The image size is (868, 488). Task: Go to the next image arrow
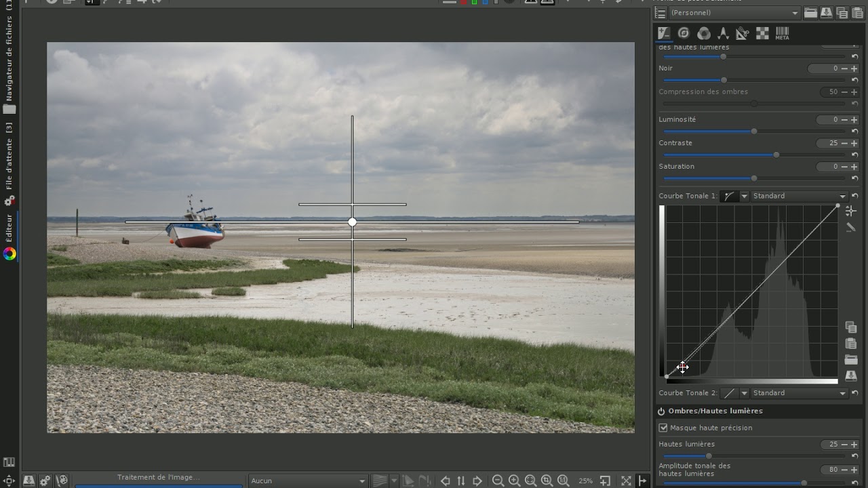point(477,481)
